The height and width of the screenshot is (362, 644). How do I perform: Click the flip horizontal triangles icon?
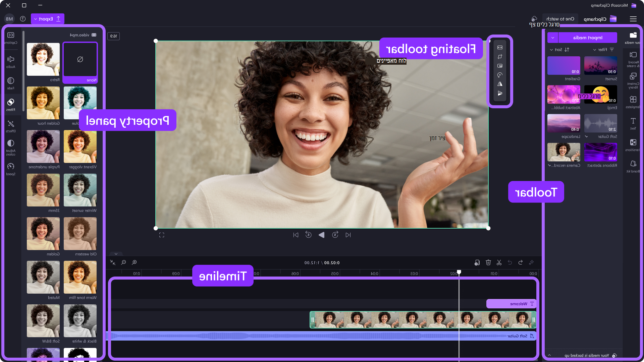click(500, 84)
